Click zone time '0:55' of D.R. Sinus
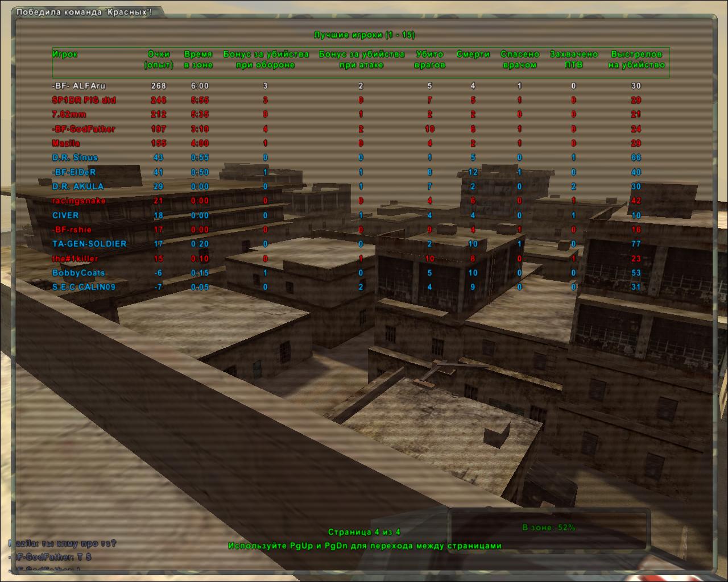The image size is (728, 582). point(200,157)
